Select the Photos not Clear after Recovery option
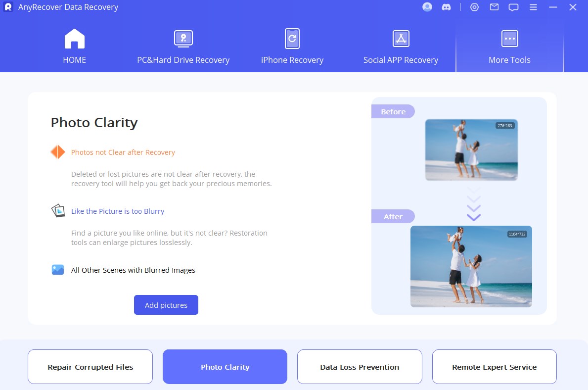This screenshot has width=588, height=390. tap(123, 152)
